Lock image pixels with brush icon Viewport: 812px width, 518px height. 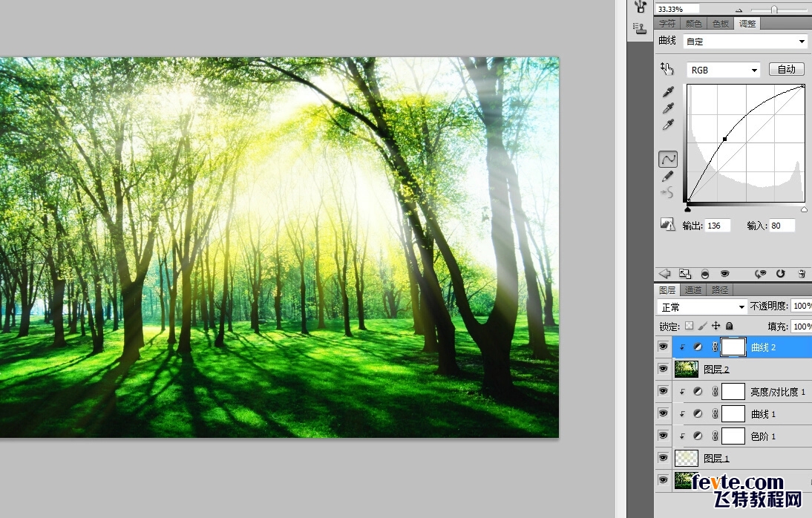tap(702, 326)
